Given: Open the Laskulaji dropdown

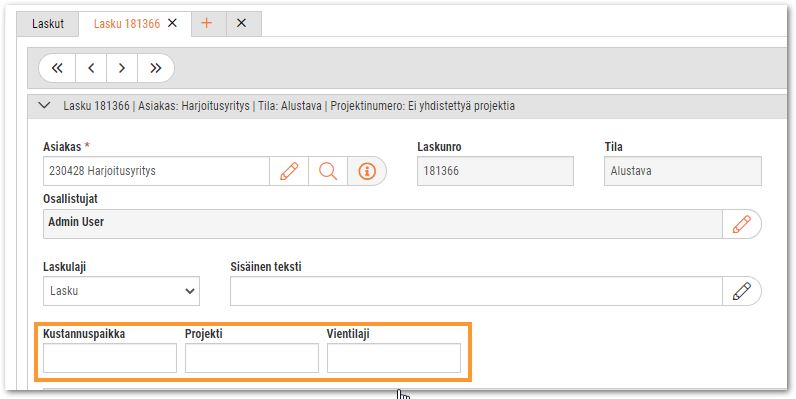Looking at the screenshot, I should pos(121,291).
